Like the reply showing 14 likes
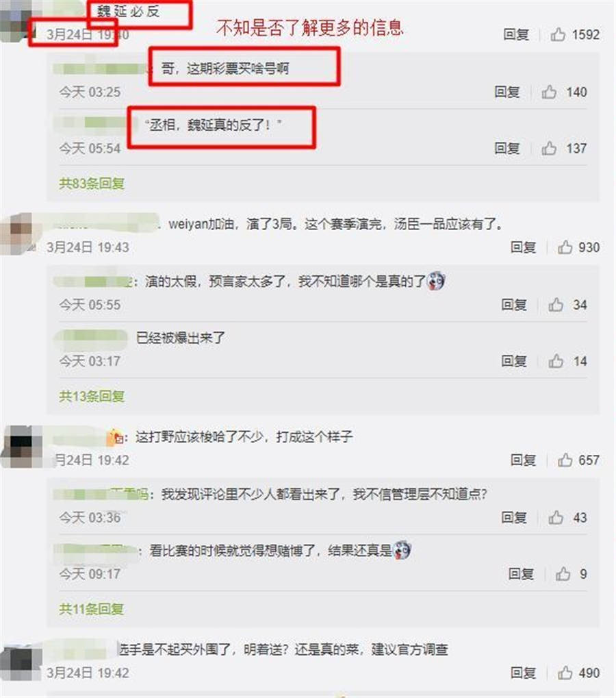Image resolution: width=616 pixels, height=698 pixels. click(x=556, y=361)
